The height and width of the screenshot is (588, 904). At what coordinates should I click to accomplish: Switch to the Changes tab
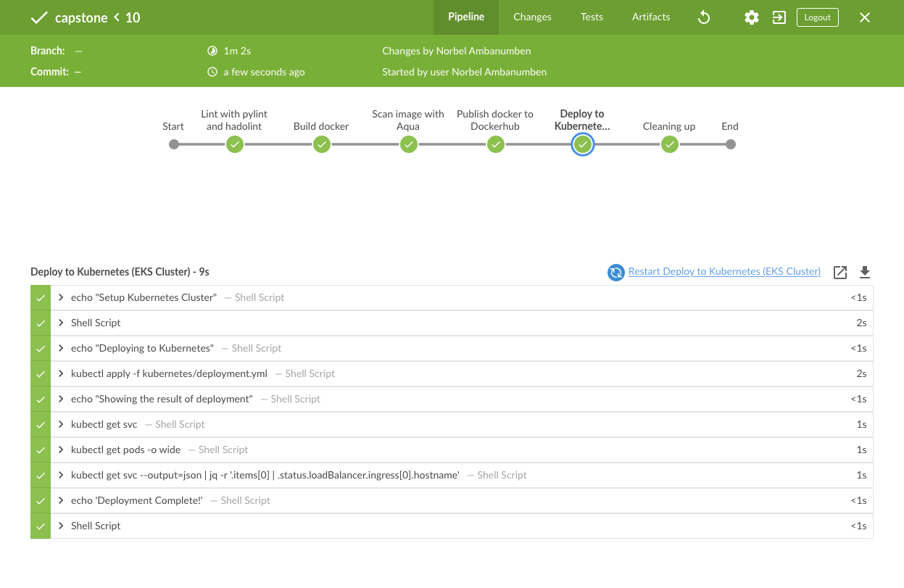coord(532,17)
